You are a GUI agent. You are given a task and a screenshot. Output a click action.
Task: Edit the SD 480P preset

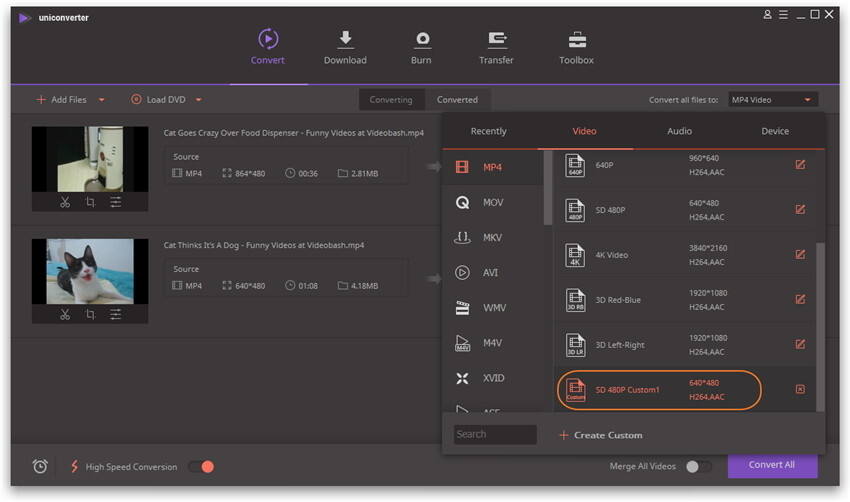coord(800,209)
